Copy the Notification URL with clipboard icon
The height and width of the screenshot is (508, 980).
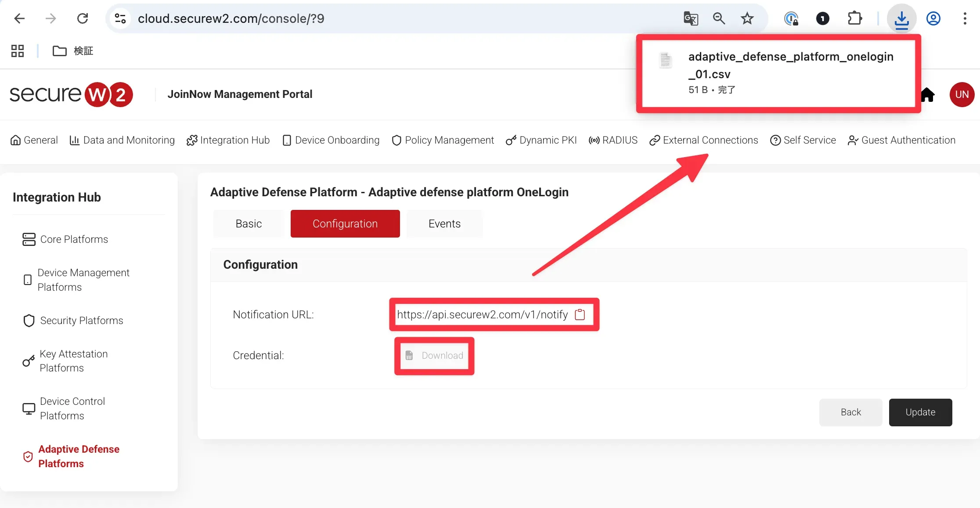[x=580, y=314]
